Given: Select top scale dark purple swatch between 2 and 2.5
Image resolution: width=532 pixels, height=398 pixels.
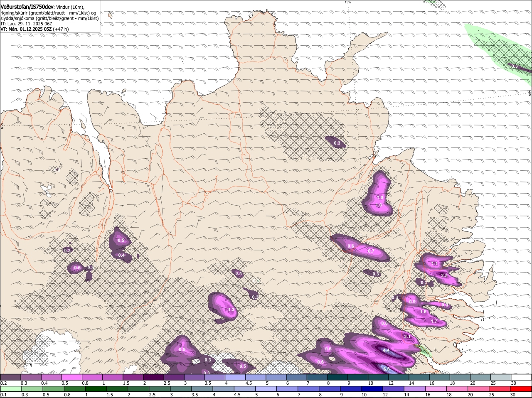Looking at the screenshot, I should click(153, 377).
